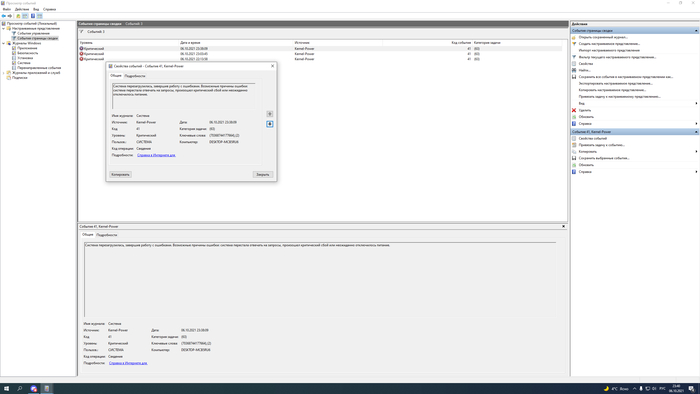Viewport: 700px width, 394px height.
Task: Click Копировать button in the properties dialog
Action: click(x=120, y=174)
